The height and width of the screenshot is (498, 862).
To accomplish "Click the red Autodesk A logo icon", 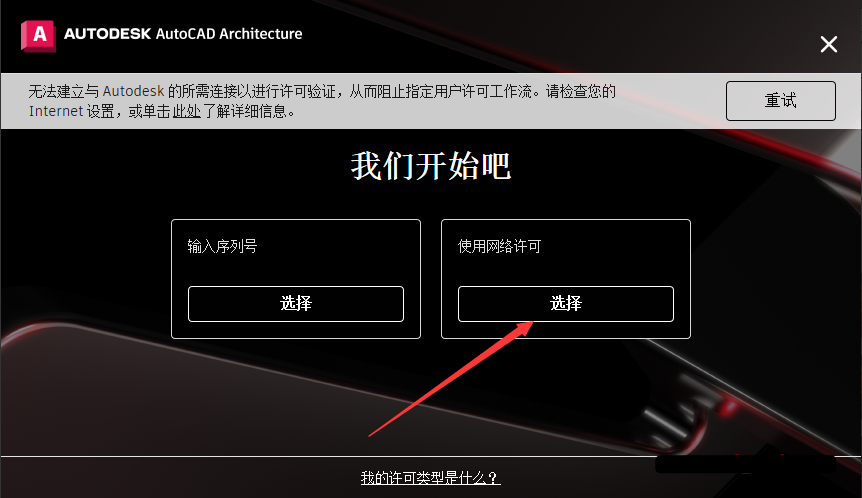I will tap(38, 36).
